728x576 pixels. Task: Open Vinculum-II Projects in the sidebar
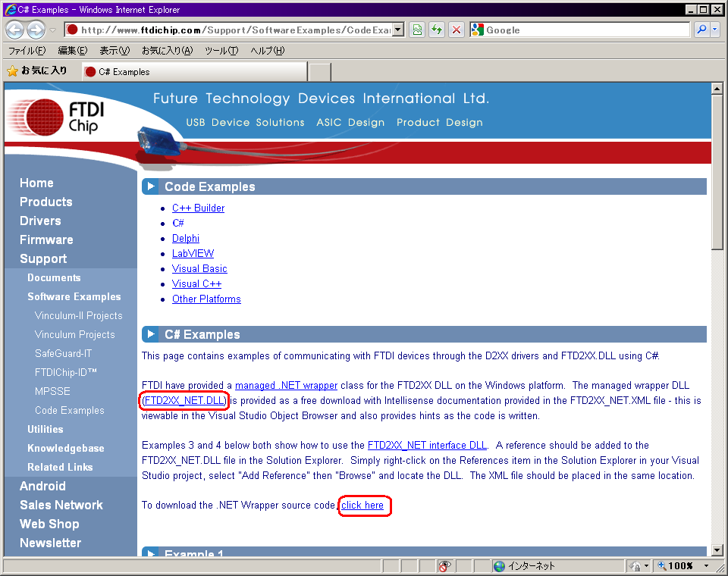point(78,315)
